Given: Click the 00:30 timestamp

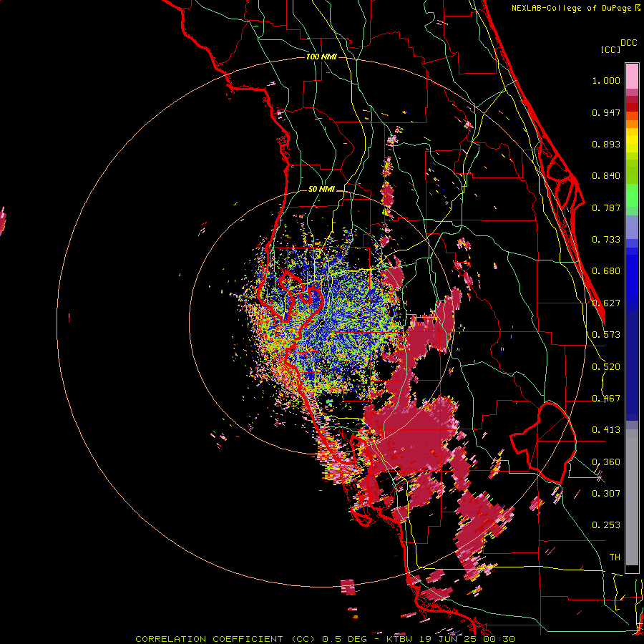Looking at the screenshot, I should tap(497, 639).
